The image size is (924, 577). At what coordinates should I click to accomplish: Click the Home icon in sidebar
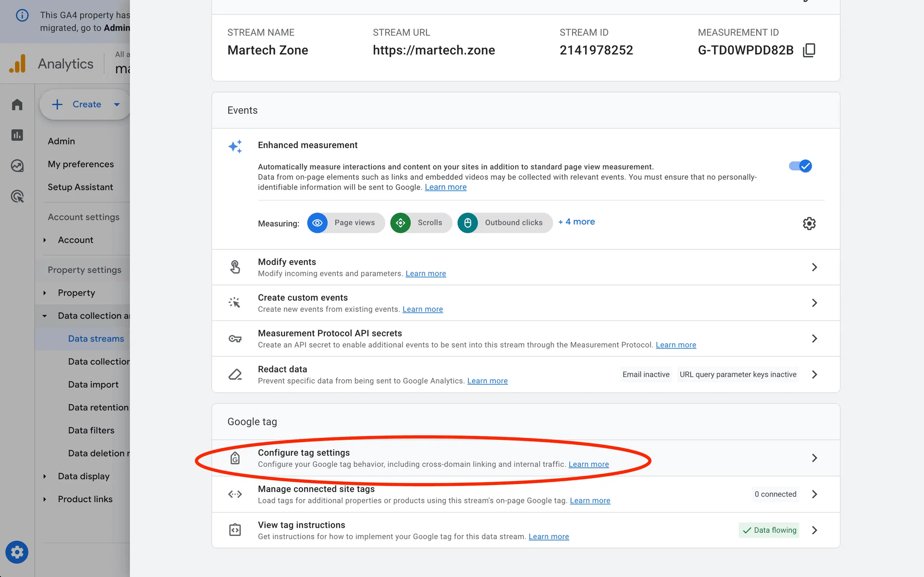coord(17,105)
